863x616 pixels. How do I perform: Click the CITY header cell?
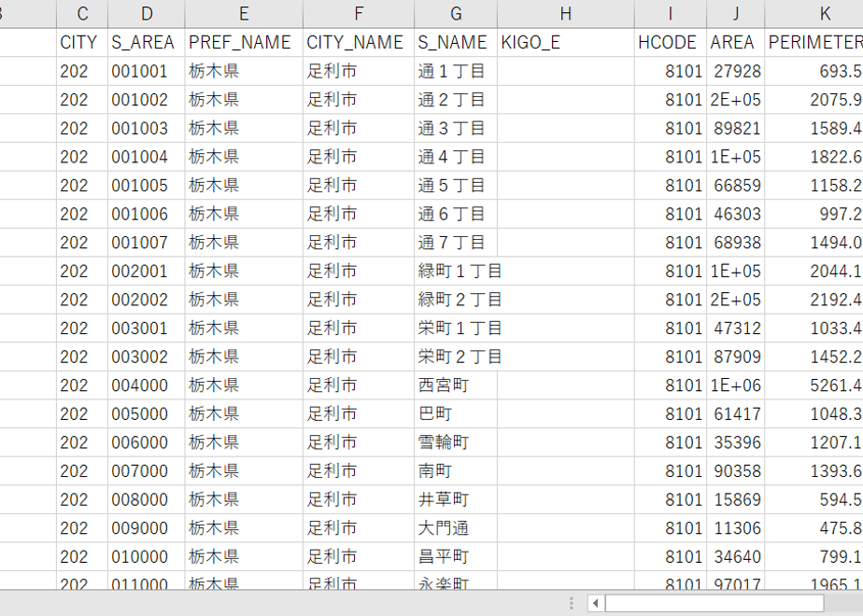[x=82, y=42]
